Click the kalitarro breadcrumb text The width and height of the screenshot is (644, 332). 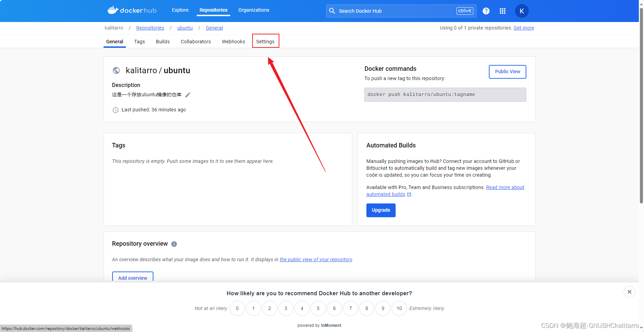coord(114,28)
